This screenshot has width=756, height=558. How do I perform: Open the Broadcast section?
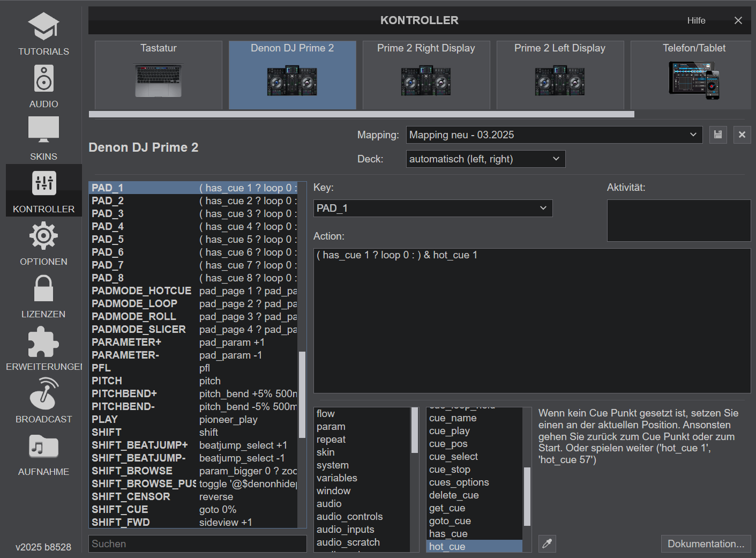point(43,401)
